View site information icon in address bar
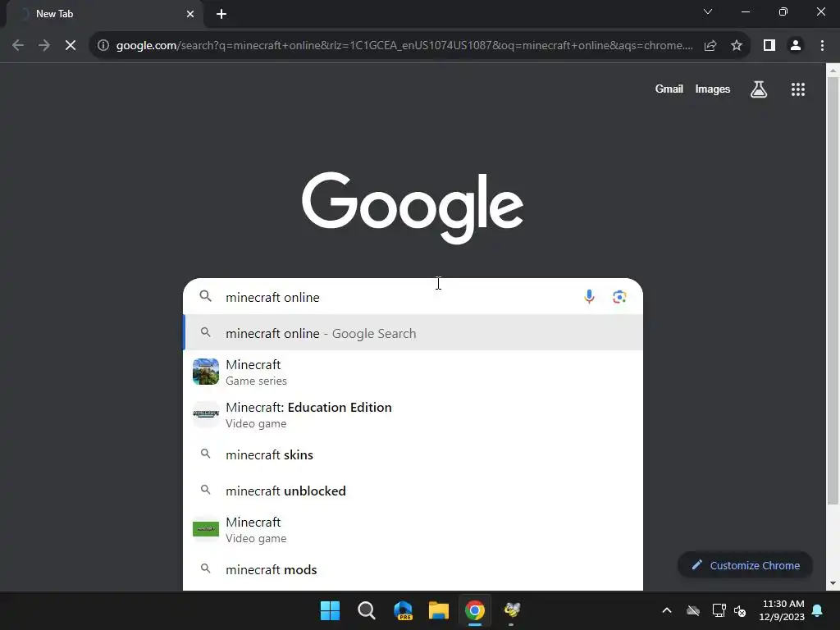The width and height of the screenshot is (840, 630). 103,46
